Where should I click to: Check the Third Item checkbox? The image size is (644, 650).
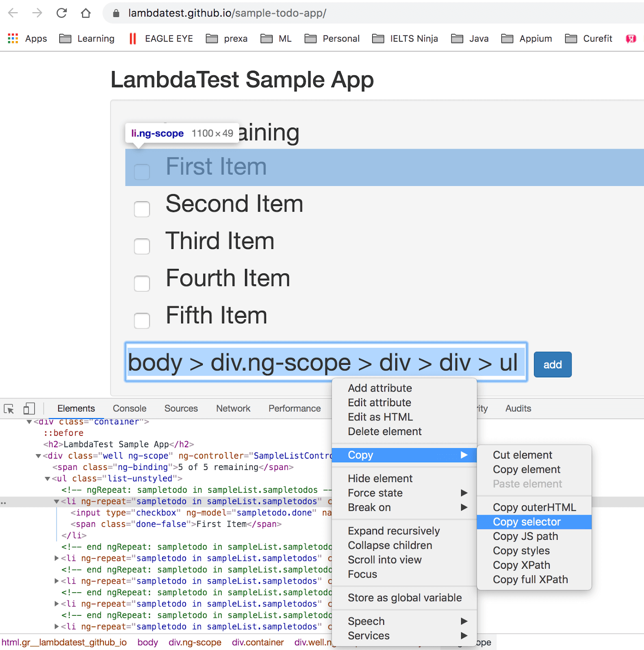[142, 246]
